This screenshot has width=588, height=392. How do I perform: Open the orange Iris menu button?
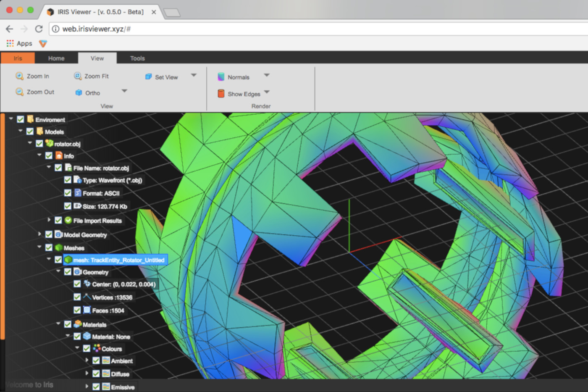pyautogui.click(x=18, y=58)
